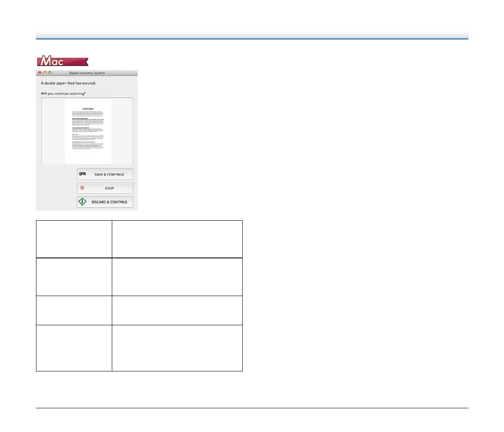Click the blue page header bar

tap(252, 35)
